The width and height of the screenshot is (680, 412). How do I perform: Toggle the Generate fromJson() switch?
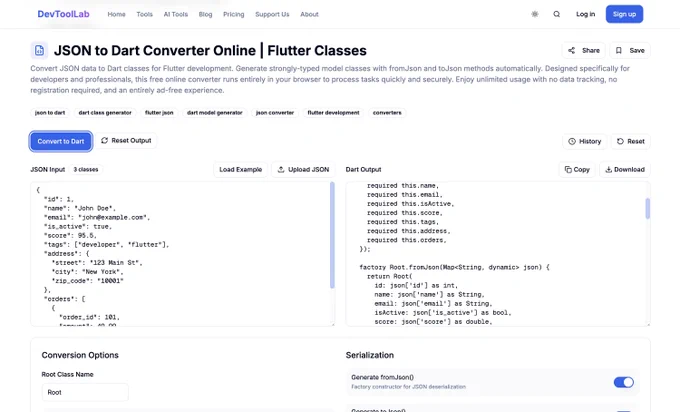623,382
